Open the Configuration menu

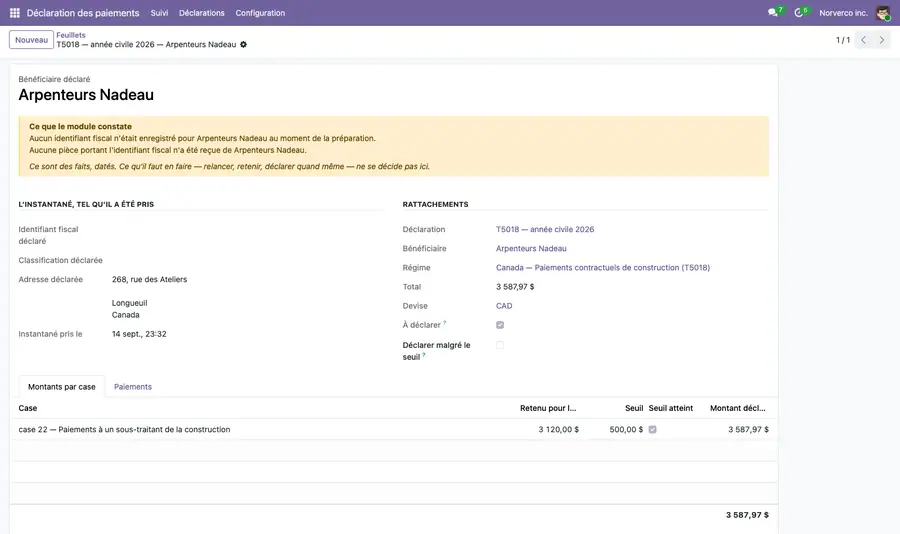[x=260, y=13]
